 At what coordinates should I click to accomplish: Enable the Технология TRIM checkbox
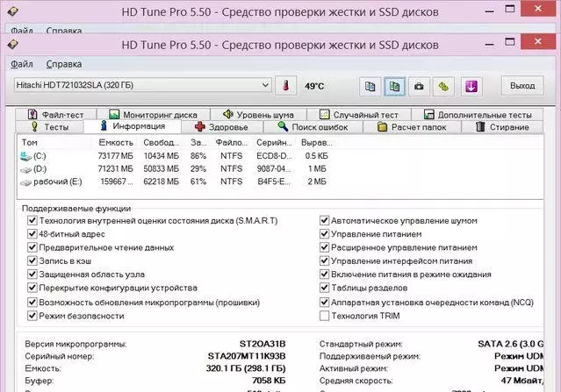[x=324, y=316]
